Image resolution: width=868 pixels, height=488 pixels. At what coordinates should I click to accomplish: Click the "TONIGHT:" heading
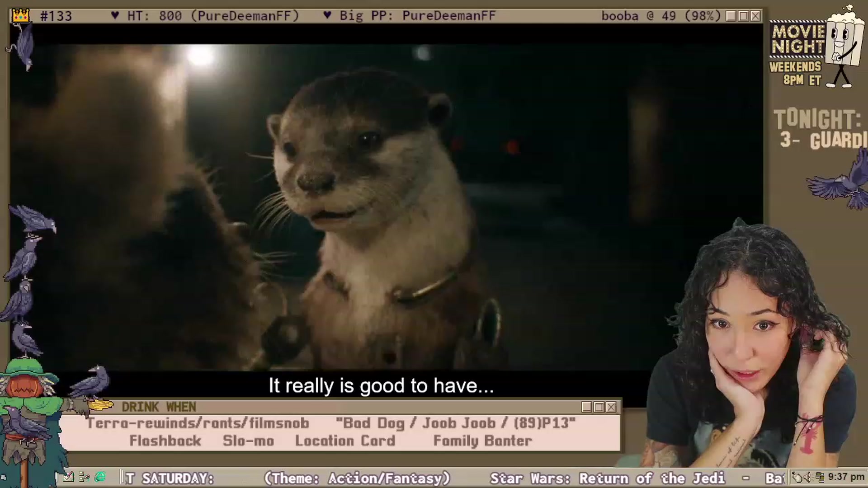pos(818,119)
